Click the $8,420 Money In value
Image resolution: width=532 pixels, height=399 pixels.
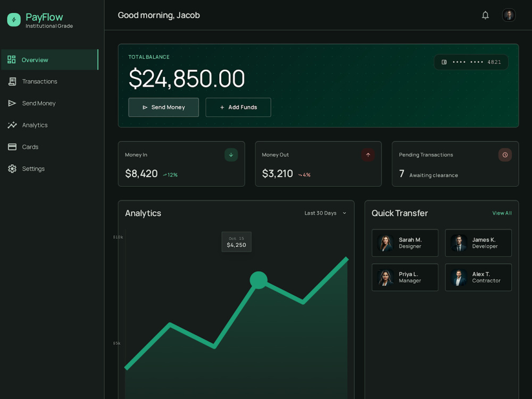[x=142, y=173]
